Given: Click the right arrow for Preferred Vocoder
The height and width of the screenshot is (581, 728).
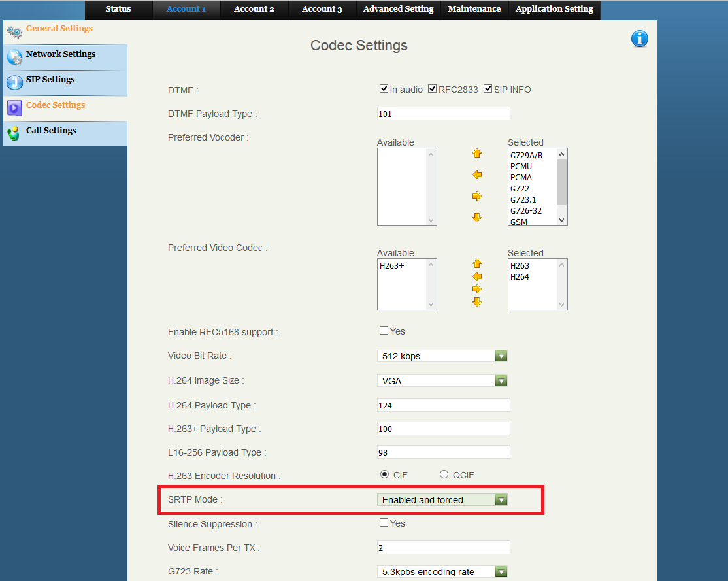Looking at the screenshot, I should [x=477, y=196].
